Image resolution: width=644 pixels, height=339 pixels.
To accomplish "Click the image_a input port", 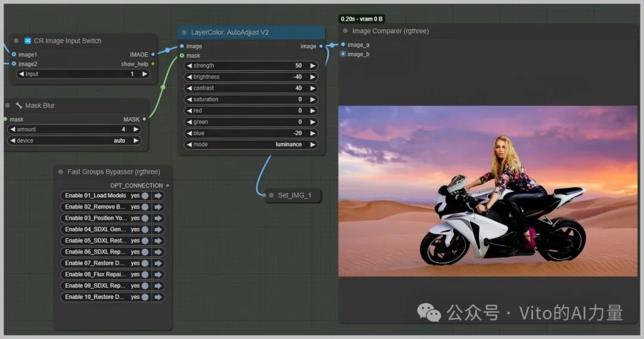I will coord(343,44).
